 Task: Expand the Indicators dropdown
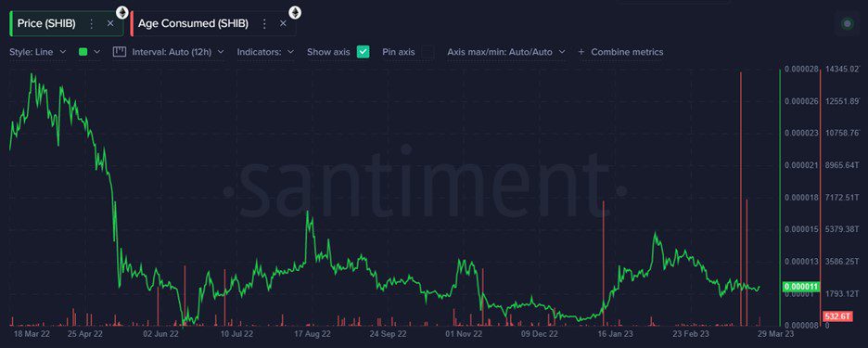(x=266, y=52)
